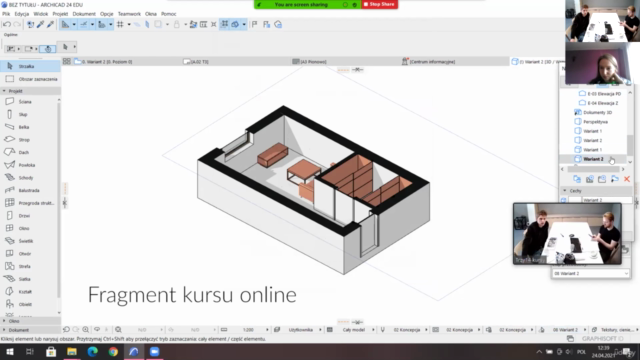Expand the Dokument toolbox section
The width and height of the screenshot is (640, 360).
pyautogui.click(x=31, y=330)
